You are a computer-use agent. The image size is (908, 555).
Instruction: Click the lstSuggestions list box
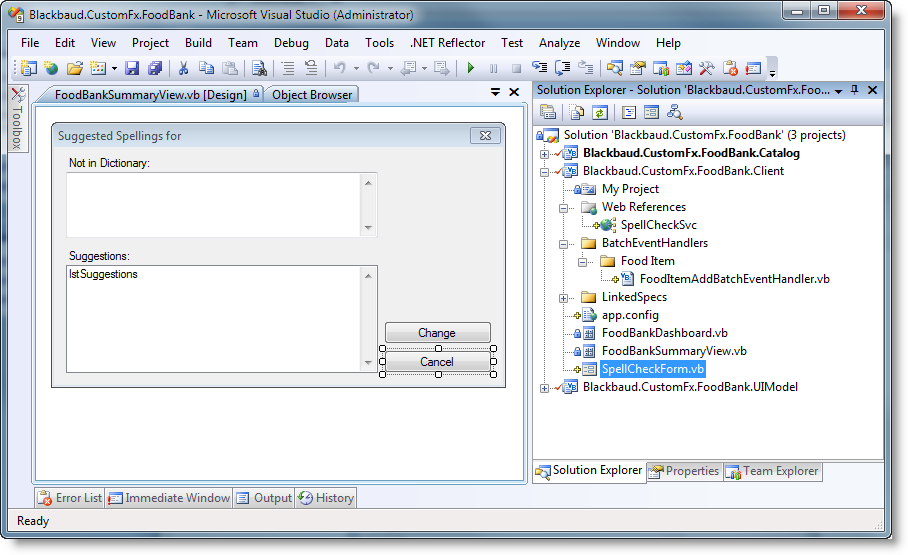point(222,319)
